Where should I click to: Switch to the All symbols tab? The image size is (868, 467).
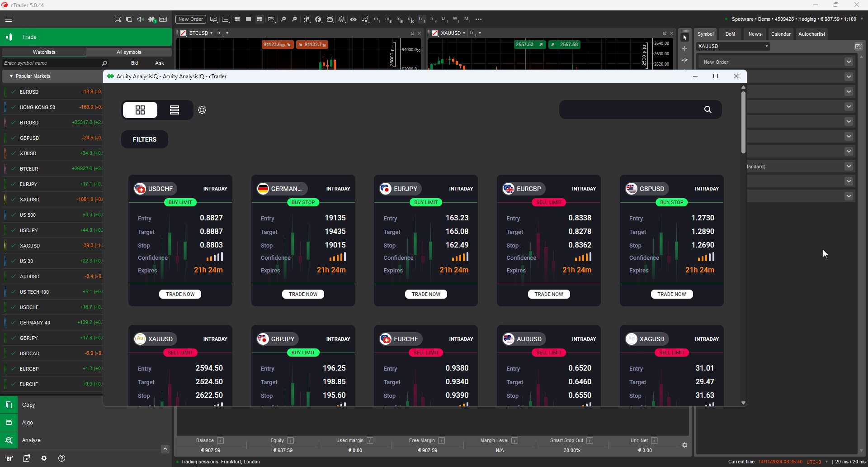[x=129, y=52]
